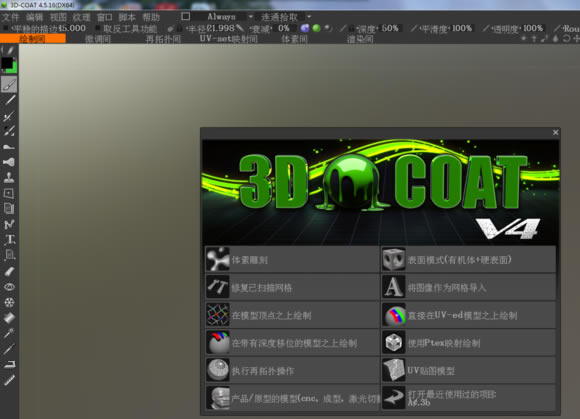Click the green sphere icon in top toolbar

[x=317, y=28]
